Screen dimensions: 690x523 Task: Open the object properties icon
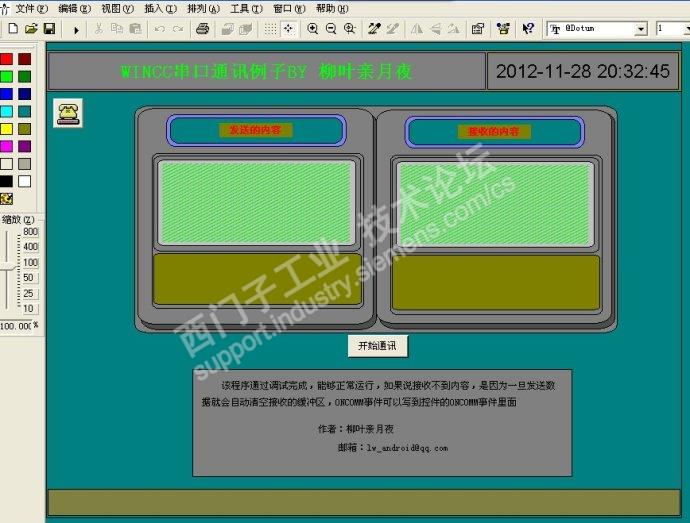coord(478,29)
